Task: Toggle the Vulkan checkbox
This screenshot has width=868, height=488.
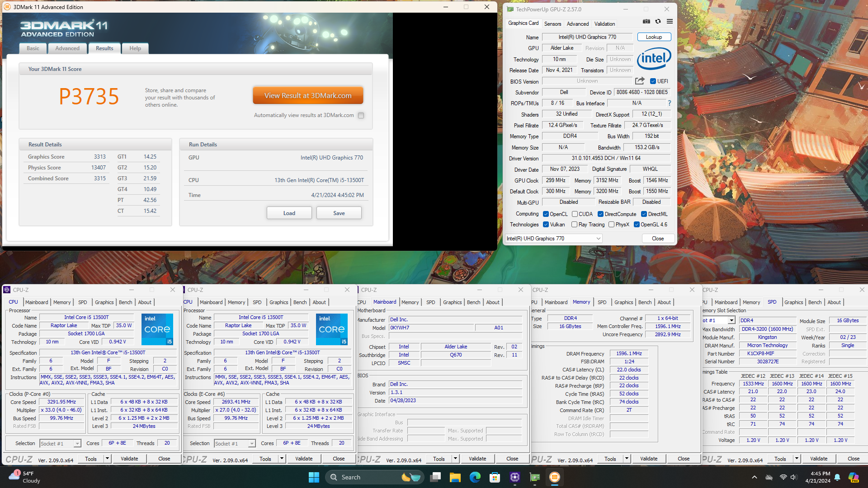Action: click(x=546, y=225)
